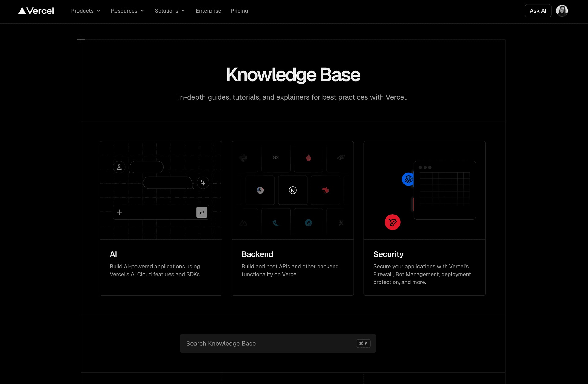This screenshot has width=588, height=384.
Task: Click the blue OpenAI logo circle
Action: coord(408,179)
